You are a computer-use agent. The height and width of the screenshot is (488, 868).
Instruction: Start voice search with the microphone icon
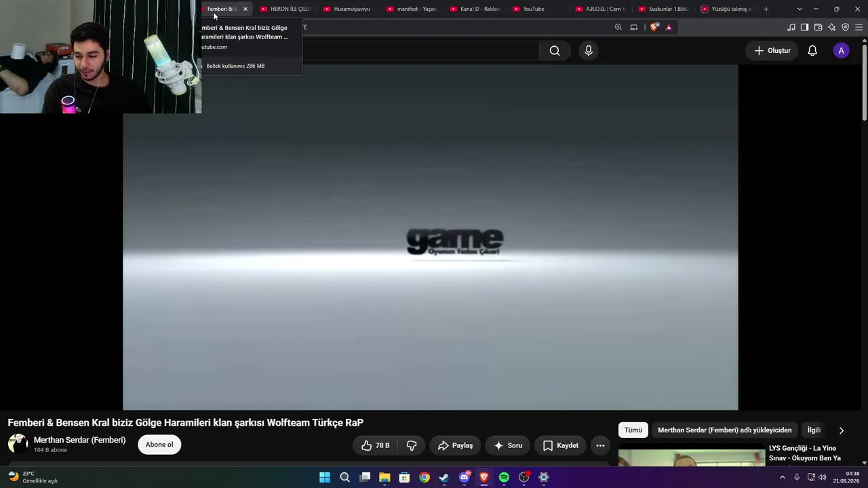[x=589, y=51]
